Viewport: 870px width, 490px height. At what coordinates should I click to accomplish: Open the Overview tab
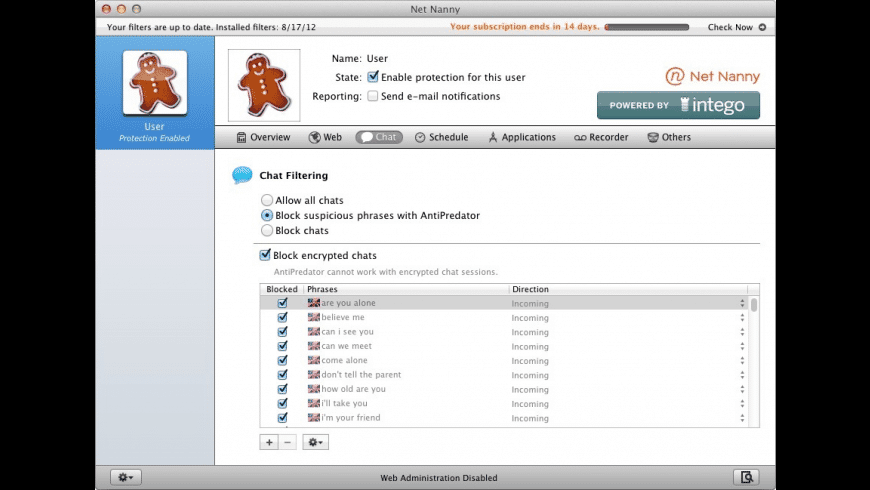pyautogui.click(x=263, y=137)
